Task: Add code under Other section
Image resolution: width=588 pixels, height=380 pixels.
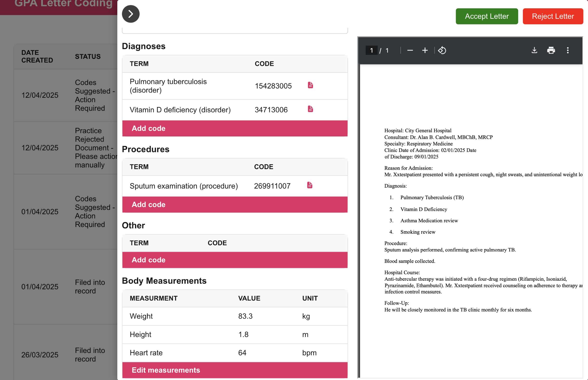Action: 235,260
